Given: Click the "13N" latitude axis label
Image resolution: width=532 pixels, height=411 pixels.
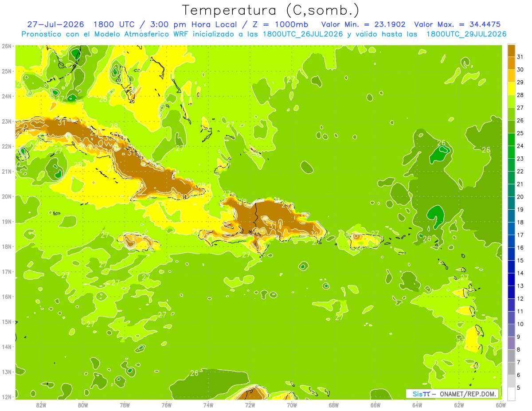Looking at the screenshot, I should tap(7, 372).
